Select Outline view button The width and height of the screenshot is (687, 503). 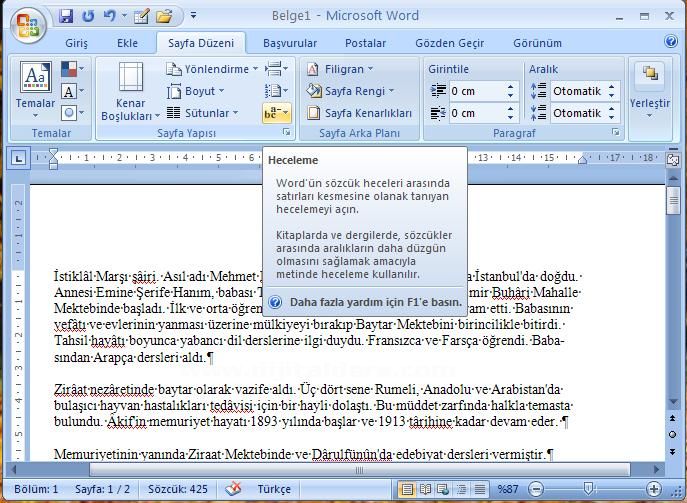(461, 489)
